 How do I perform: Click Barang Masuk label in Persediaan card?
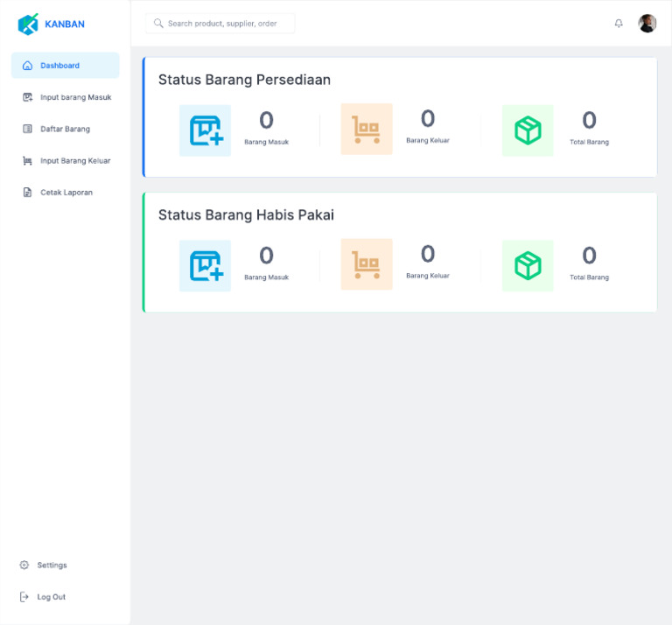click(x=266, y=142)
